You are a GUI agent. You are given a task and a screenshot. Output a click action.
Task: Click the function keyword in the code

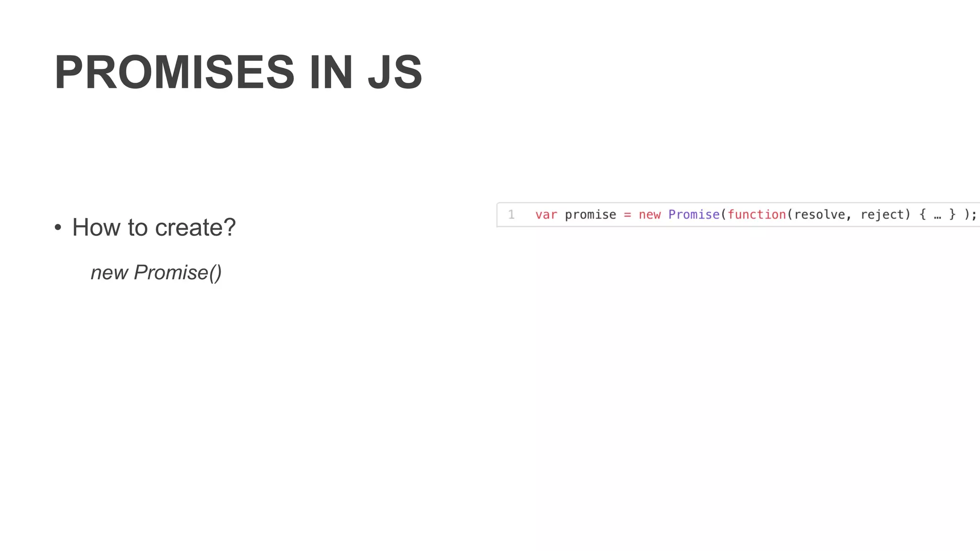(x=757, y=215)
